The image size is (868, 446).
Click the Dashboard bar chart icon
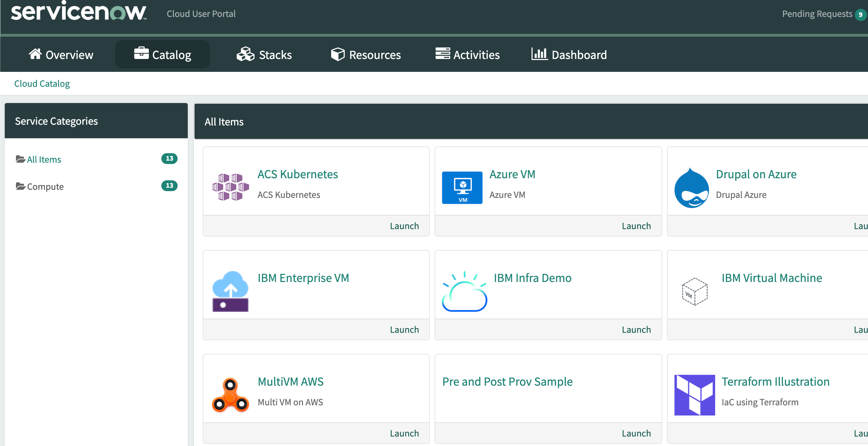click(x=540, y=54)
